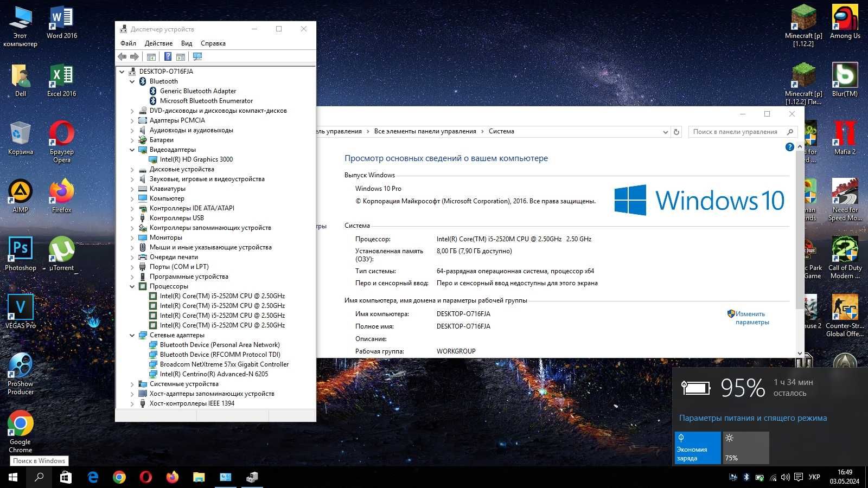
Task: Click the taskbar search magnifier button
Action: point(39,477)
